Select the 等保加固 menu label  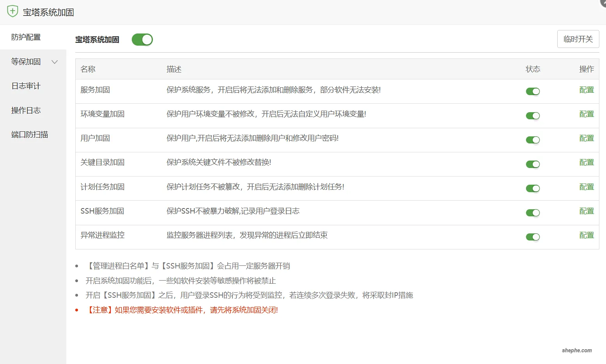pyautogui.click(x=26, y=62)
